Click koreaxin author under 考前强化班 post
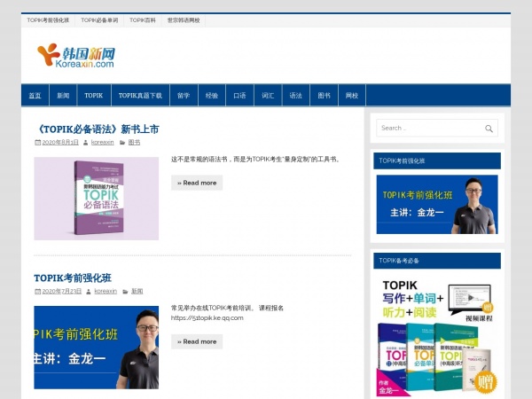The width and height of the screenshot is (532, 399). click(x=106, y=292)
